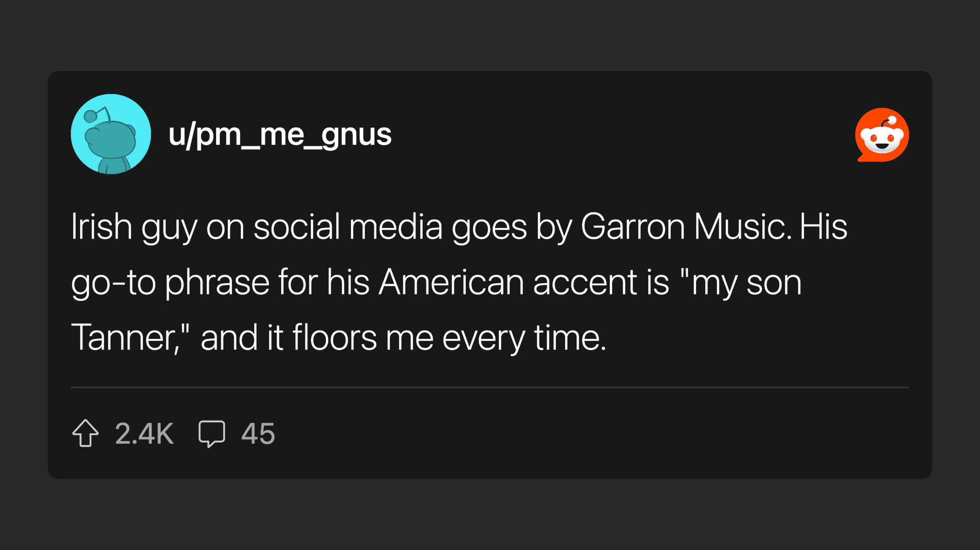Click the 45 comments count

click(258, 433)
